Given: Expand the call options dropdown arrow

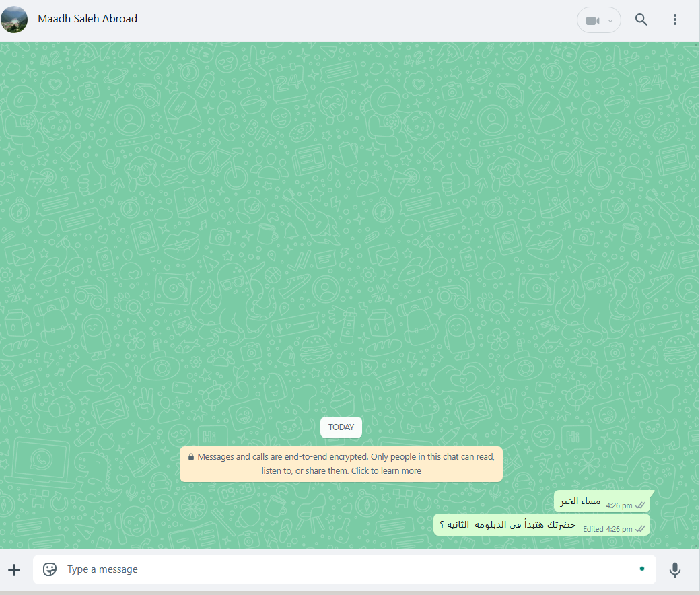Looking at the screenshot, I should click(610, 21).
